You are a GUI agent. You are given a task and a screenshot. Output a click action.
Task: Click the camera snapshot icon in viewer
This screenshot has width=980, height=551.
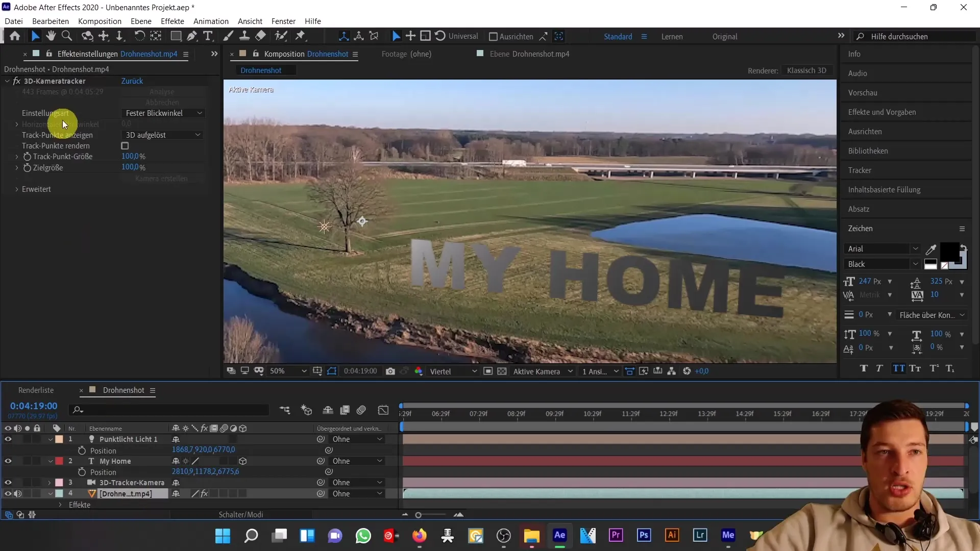pyautogui.click(x=390, y=371)
